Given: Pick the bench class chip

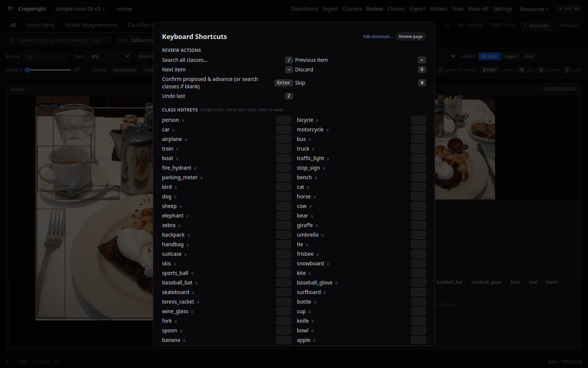Looking at the screenshot, I should [x=552, y=282].
